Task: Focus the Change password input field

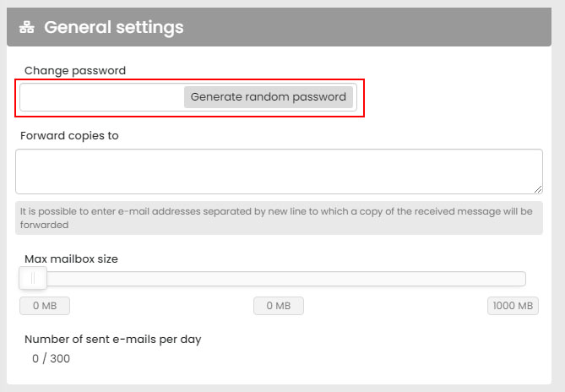Action: click(101, 97)
